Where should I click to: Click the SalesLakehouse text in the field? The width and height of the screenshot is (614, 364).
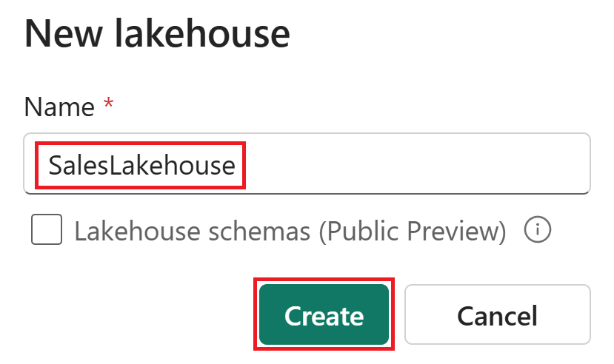[141, 164]
